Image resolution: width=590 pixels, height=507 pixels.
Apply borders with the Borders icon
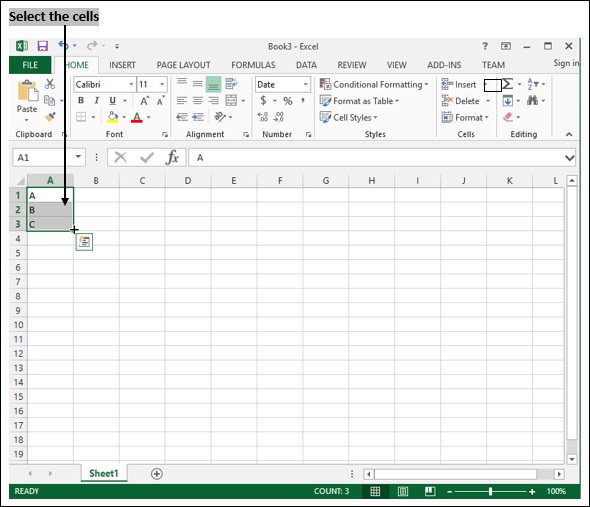pos(81,117)
